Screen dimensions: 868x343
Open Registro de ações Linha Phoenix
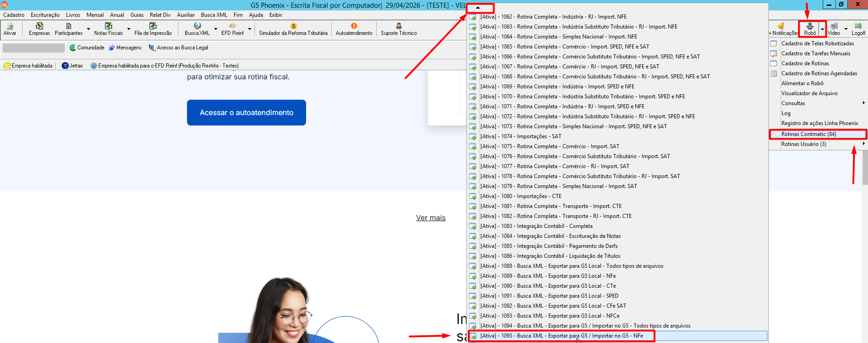818,123
